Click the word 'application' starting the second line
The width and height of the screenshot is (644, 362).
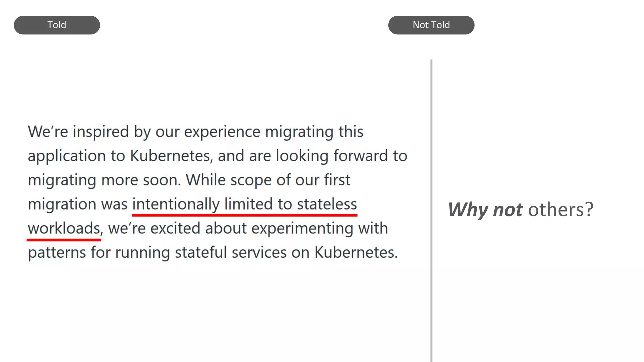(x=67, y=156)
